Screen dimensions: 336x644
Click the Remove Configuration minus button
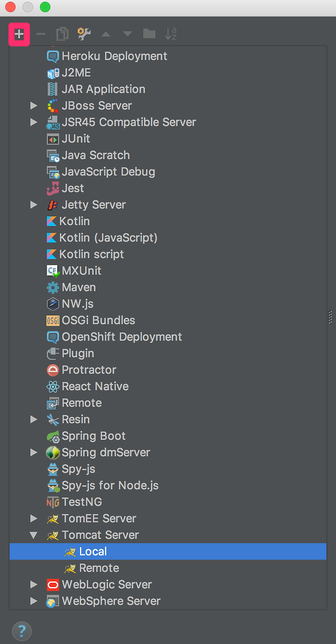pyautogui.click(x=41, y=34)
